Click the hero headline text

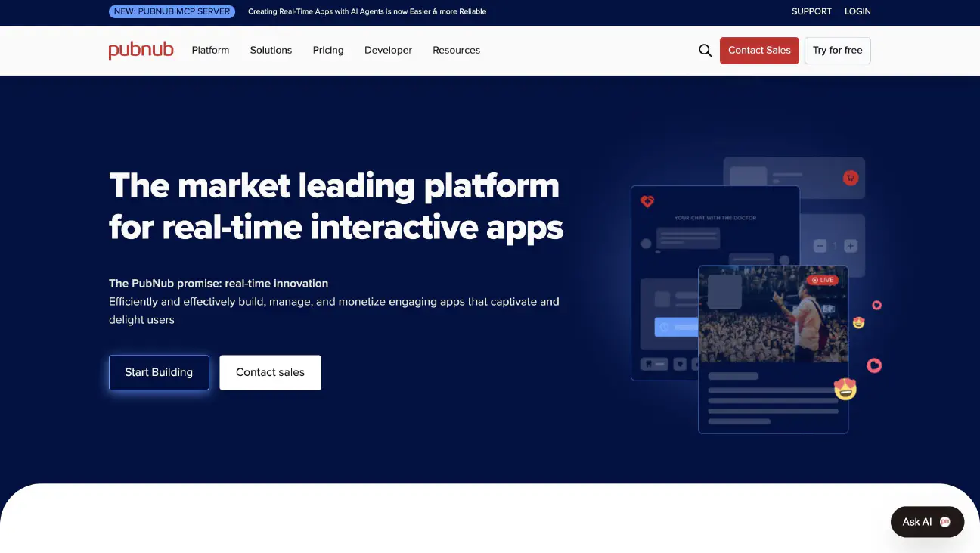click(x=336, y=206)
